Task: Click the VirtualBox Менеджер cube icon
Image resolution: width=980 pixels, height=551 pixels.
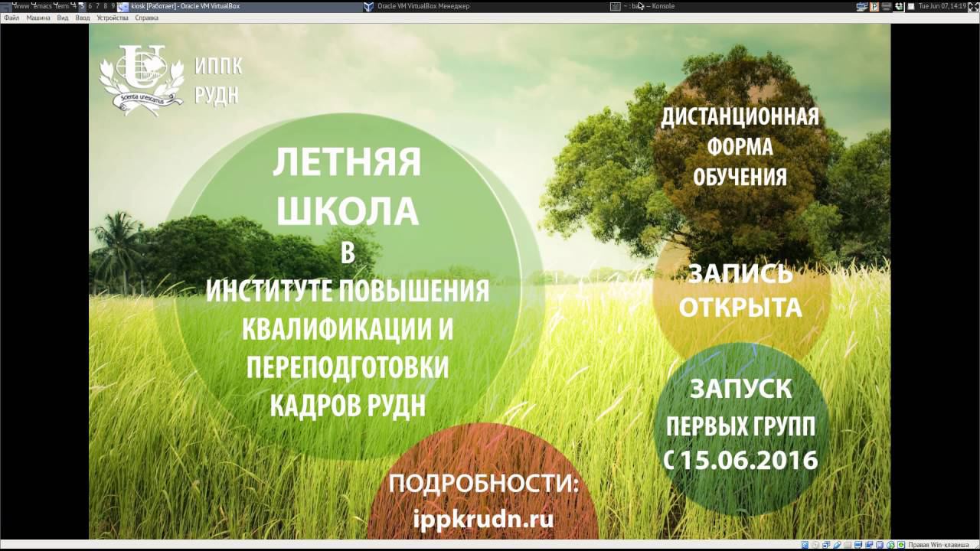Action: click(368, 6)
